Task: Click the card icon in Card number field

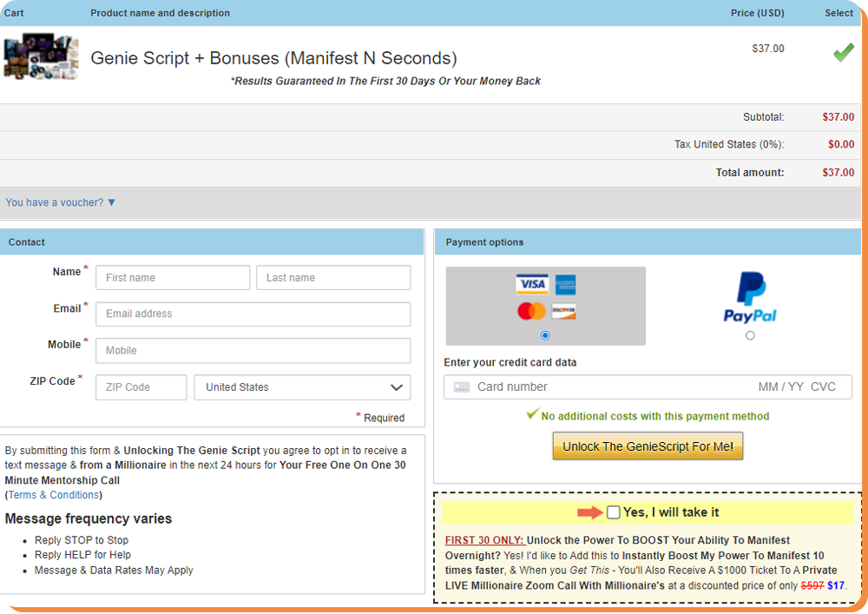Action: pyautogui.click(x=462, y=387)
